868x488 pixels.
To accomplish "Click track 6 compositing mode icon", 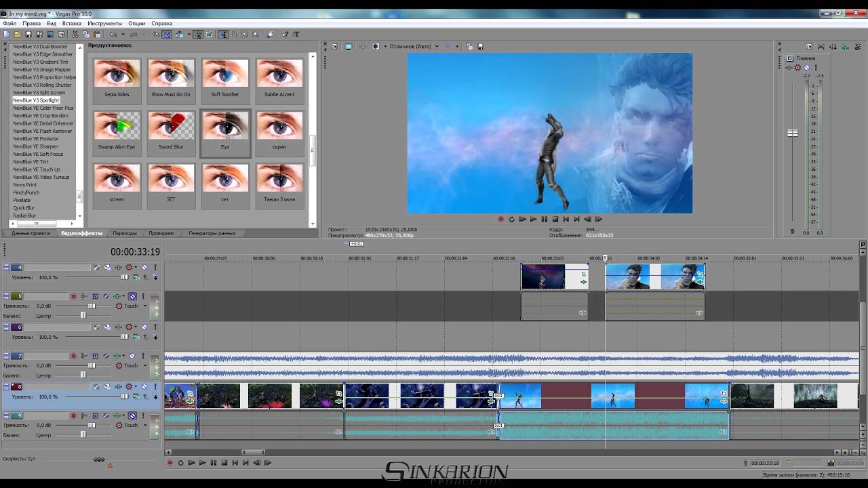I will [x=136, y=337].
